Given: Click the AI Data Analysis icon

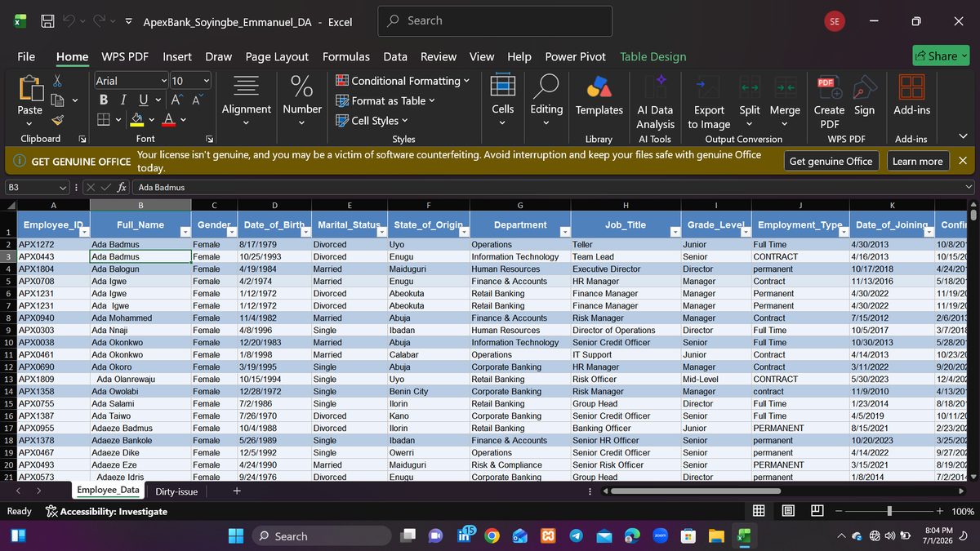Looking at the screenshot, I should pos(655,86).
